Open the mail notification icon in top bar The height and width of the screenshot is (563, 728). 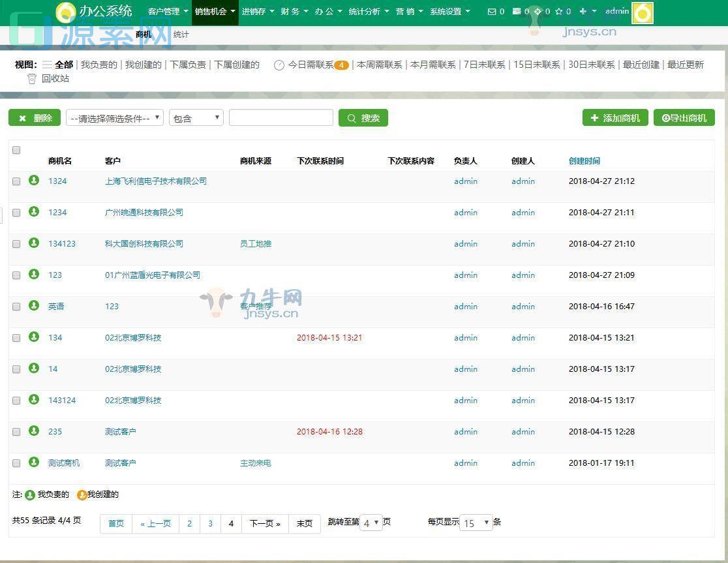coord(491,11)
